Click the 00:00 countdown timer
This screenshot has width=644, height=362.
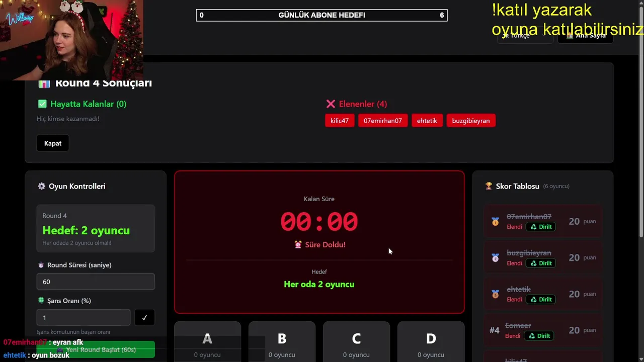[319, 222]
